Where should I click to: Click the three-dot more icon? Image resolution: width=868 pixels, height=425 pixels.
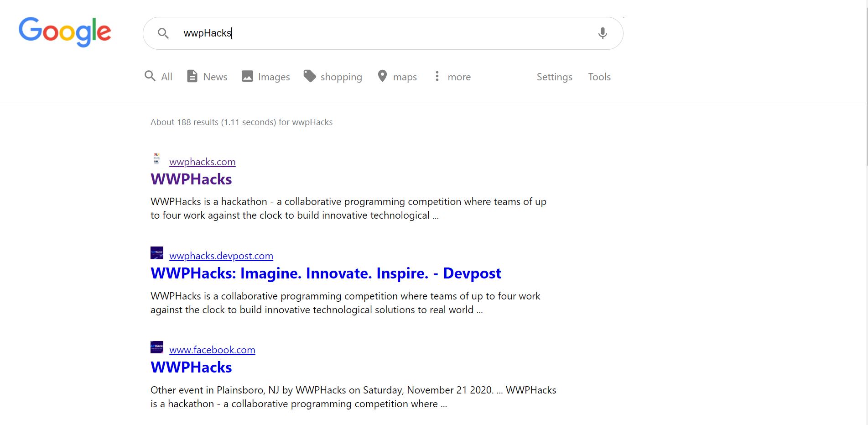coord(437,76)
